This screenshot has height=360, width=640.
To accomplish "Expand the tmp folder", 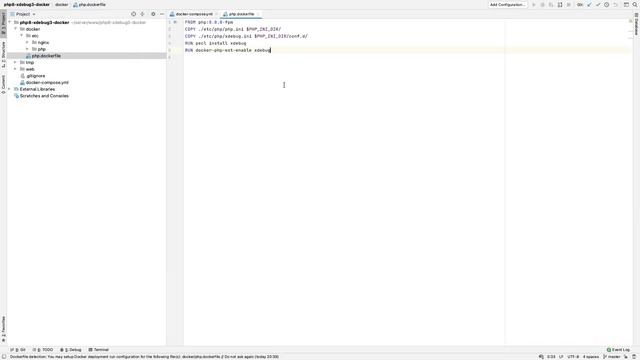I will click(16, 62).
